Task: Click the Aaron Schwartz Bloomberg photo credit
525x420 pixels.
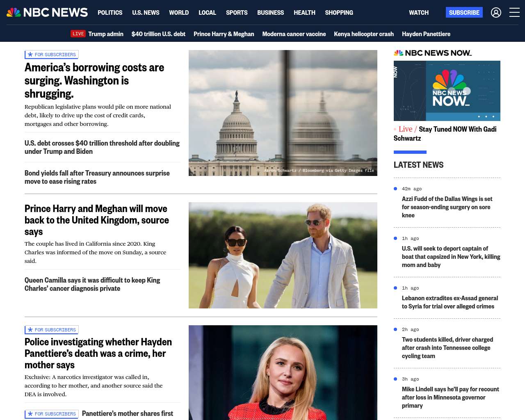Action: click(319, 171)
